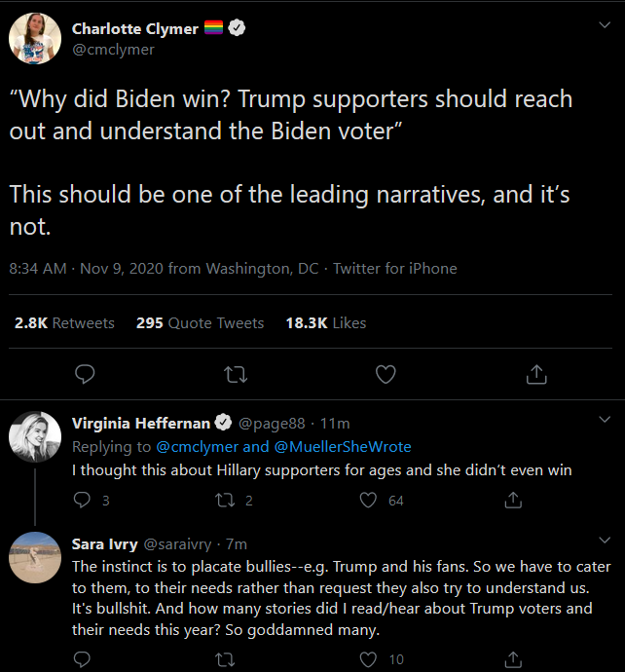Image resolution: width=625 pixels, height=672 pixels.
Task: Like Sara Ivry's tweet with 10 likes
Action: pos(368,659)
